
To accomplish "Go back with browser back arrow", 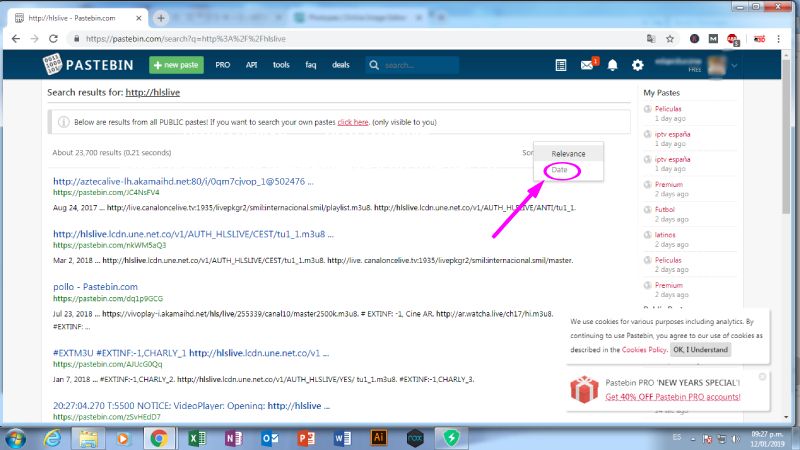I will [16, 39].
